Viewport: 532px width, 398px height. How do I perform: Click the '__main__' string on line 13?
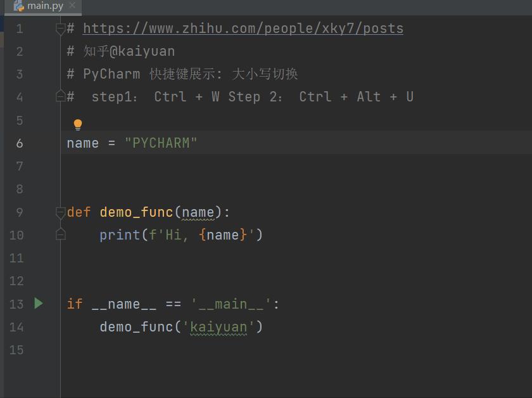231,304
